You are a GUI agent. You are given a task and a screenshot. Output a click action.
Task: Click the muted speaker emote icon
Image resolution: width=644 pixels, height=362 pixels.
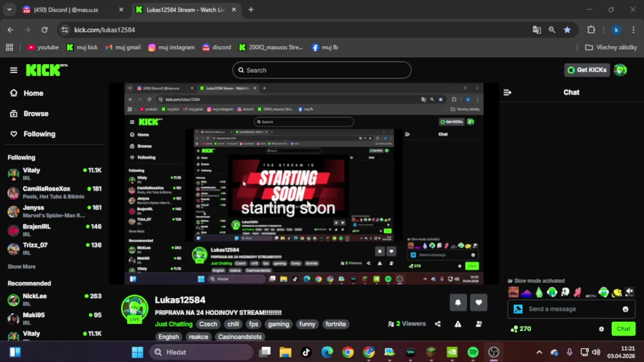click(629, 292)
